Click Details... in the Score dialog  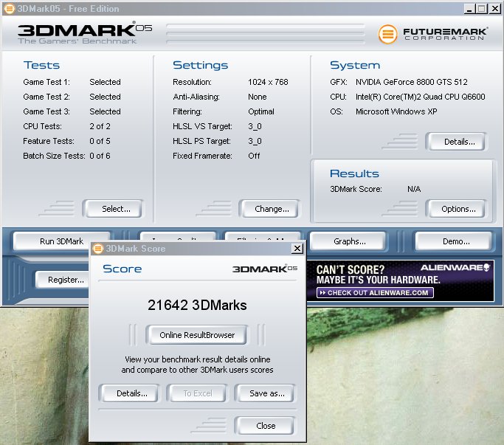(129, 393)
